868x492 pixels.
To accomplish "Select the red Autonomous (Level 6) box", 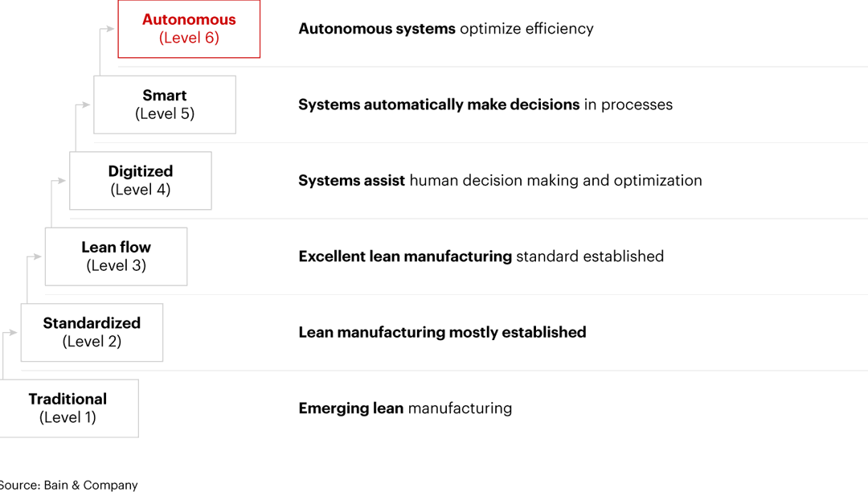I will [189, 29].
